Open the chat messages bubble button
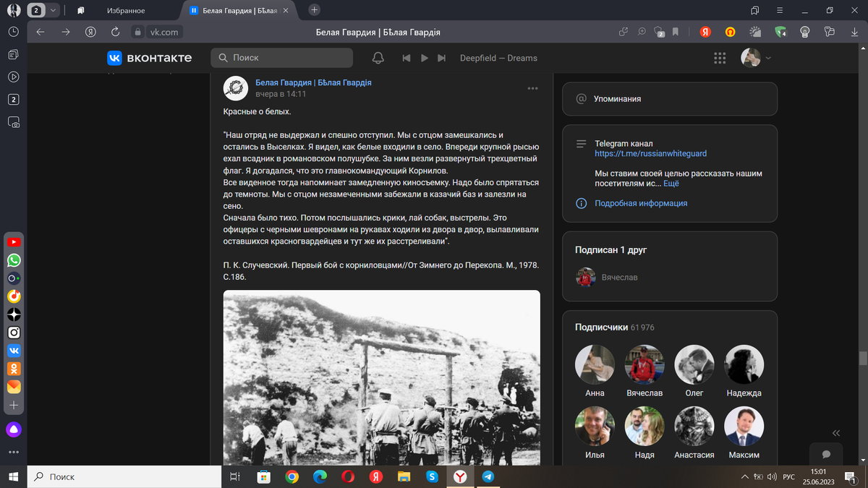 [826, 454]
